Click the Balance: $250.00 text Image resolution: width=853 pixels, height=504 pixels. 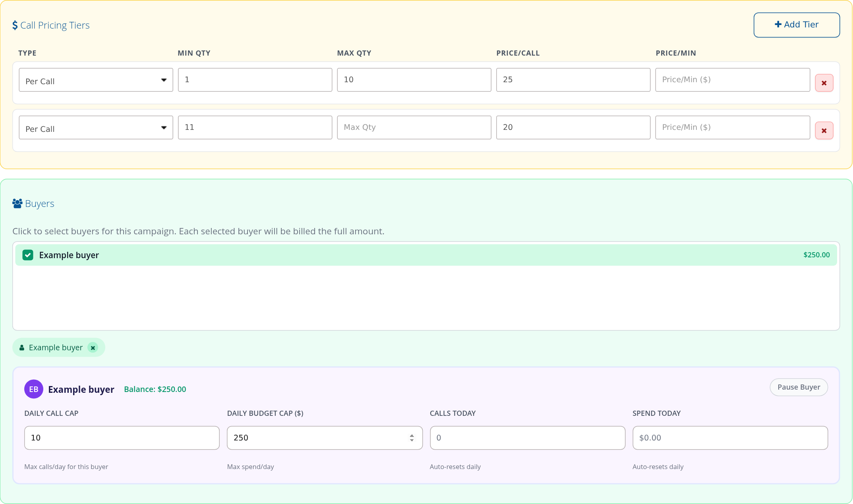click(155, 389)
